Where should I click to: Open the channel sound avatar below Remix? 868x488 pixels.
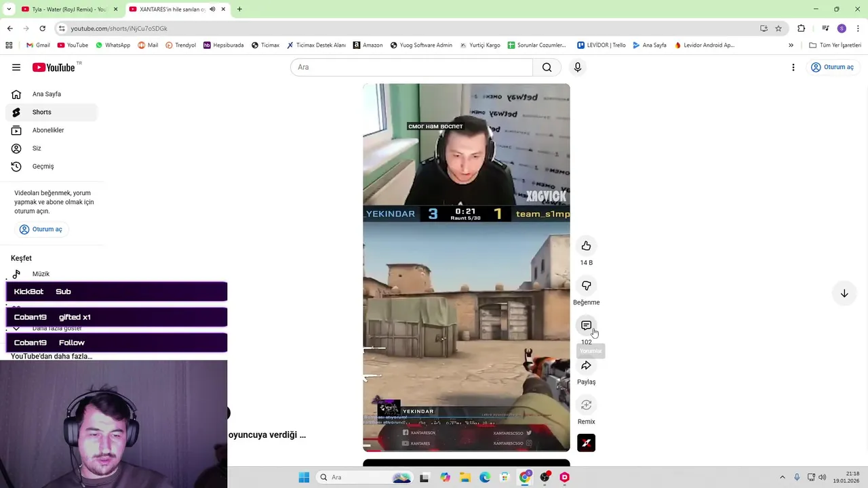pos(586,443)
